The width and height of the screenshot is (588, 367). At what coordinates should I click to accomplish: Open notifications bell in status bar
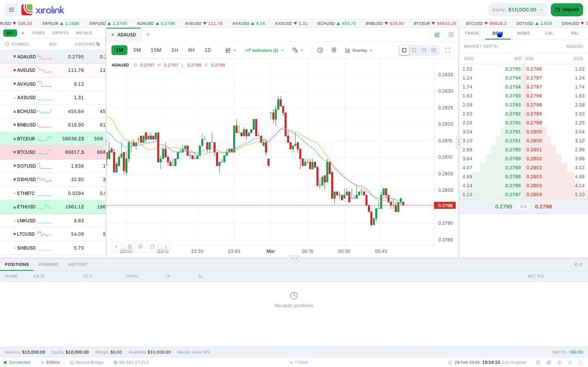pyautogui.click(x=570, y=362)
